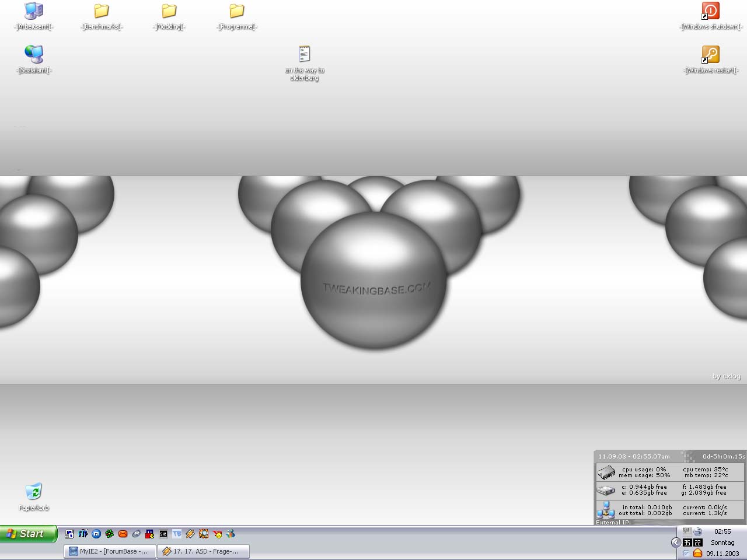Click the memory chip icon in system monitor
This screenshot has width=747, height=560.
pyautogui.click(x=606, y=472)
